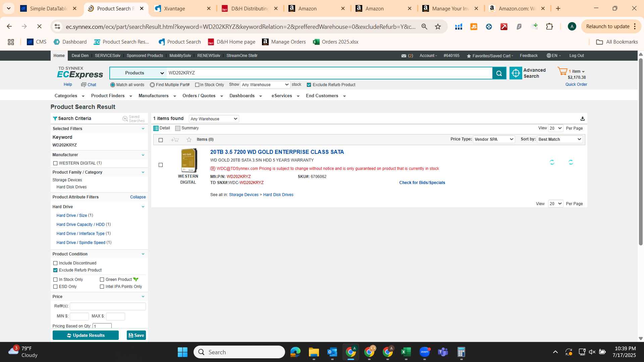Open the mail messages icon

tap(404, 56)
